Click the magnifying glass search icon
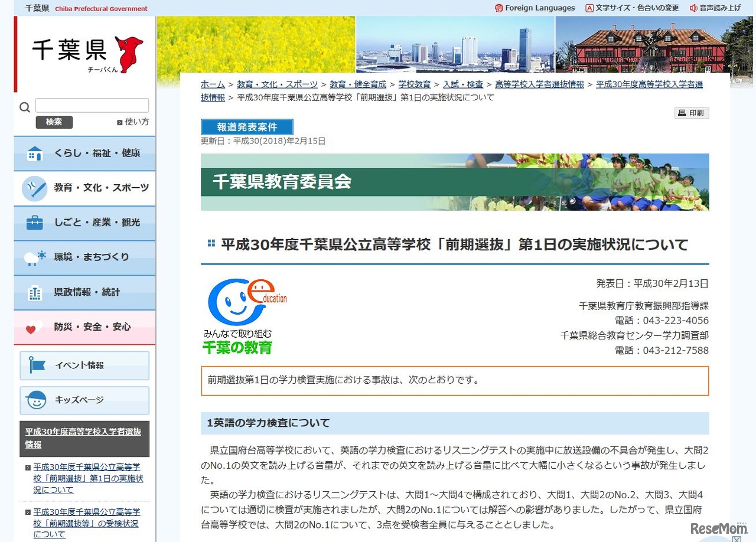Screen dimensions: 756x542 pyautogui.click(x=24, y=107)
